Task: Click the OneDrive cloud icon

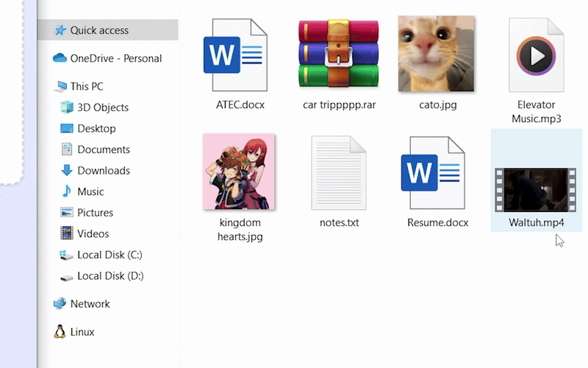Action: 60,58
